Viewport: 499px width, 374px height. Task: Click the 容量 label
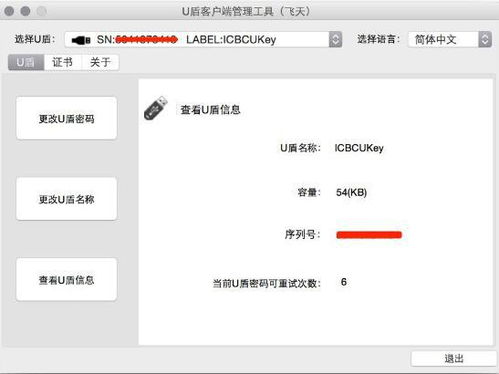309,192
